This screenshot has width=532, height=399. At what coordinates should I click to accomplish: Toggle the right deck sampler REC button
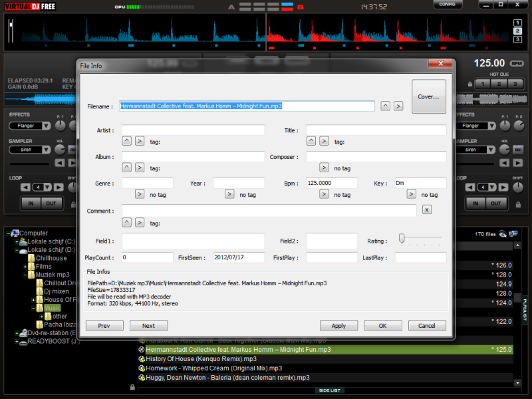[x=518, y=150]
